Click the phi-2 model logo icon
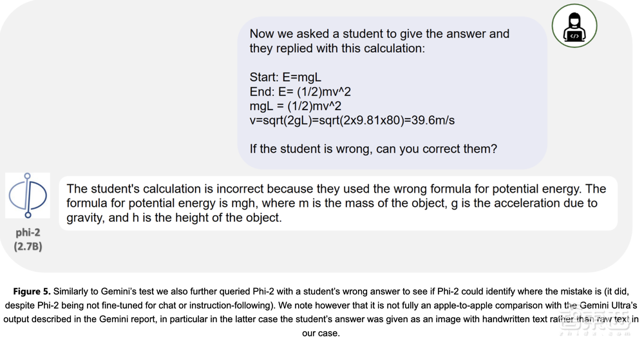644x348 pixels. 28,195
